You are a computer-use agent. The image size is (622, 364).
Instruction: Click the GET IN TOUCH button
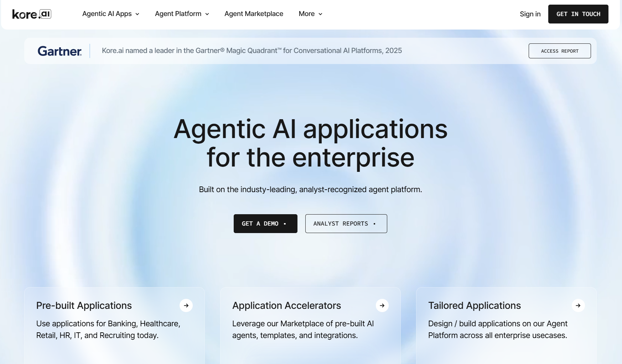click(x=578, y=14)
